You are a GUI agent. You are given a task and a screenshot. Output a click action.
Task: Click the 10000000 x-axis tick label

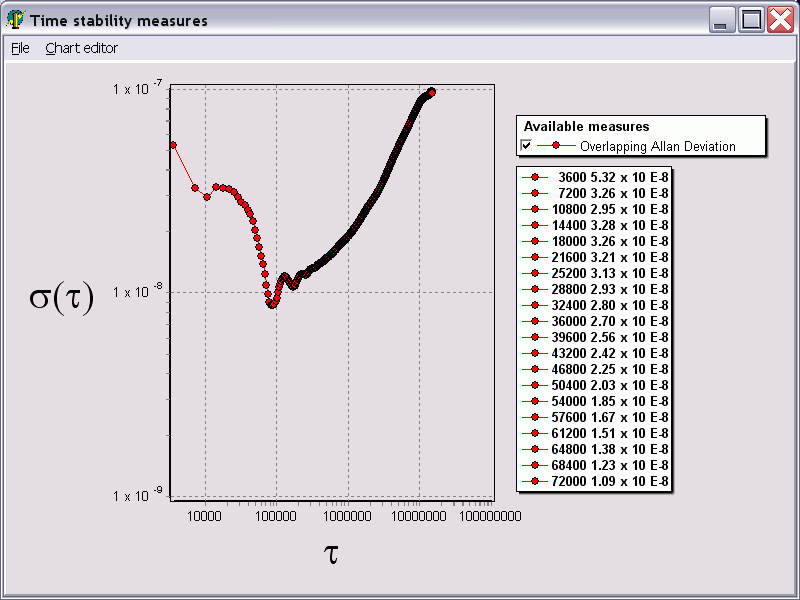tap(419, 516)
